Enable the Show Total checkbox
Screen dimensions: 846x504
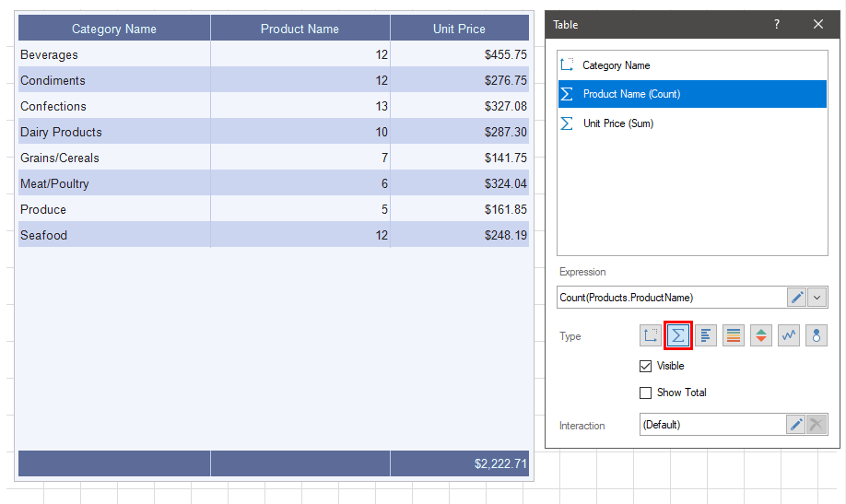tap(645, 393)
